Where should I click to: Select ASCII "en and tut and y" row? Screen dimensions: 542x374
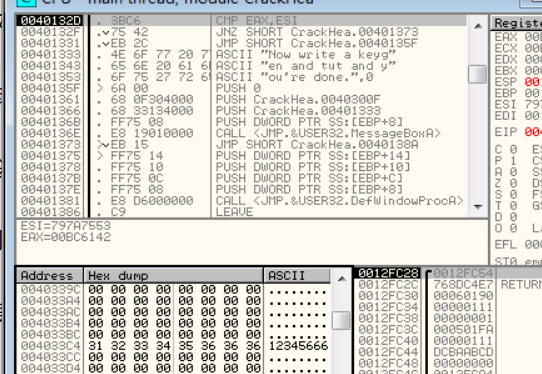pyautogui.click(x=306, y=66)
